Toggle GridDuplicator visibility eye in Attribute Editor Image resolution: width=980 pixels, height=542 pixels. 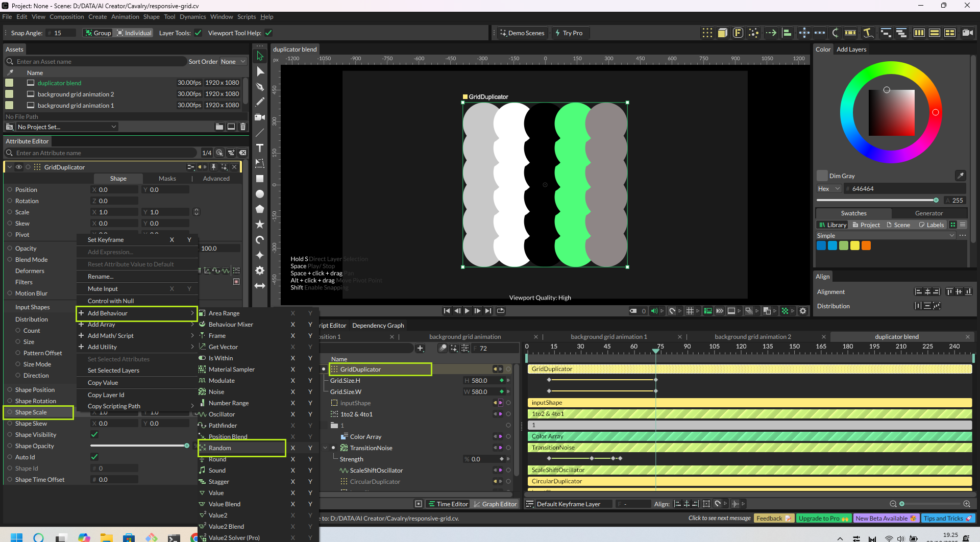pos(19,167)
